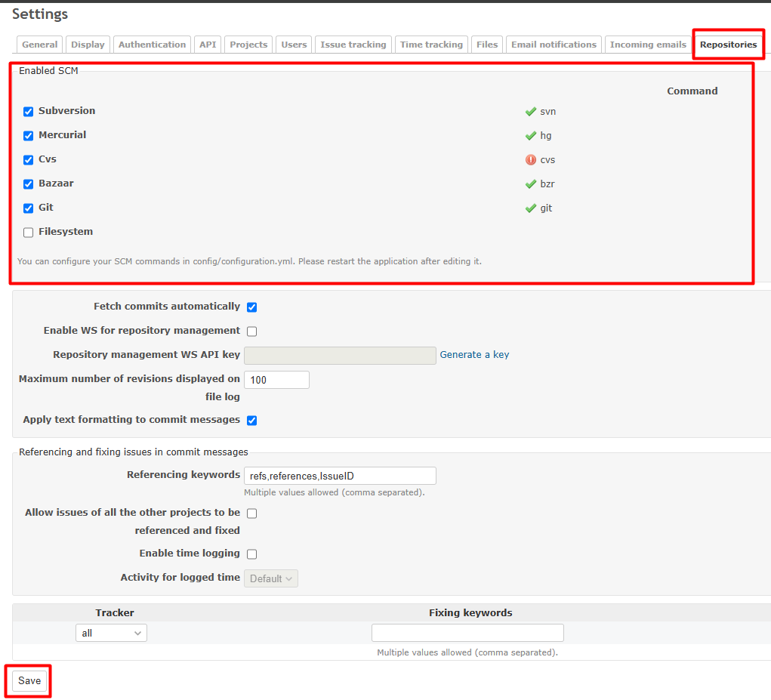Select the General settings tab
The image size is (771, 700).
pyautogui.click(x=39, y=44)
